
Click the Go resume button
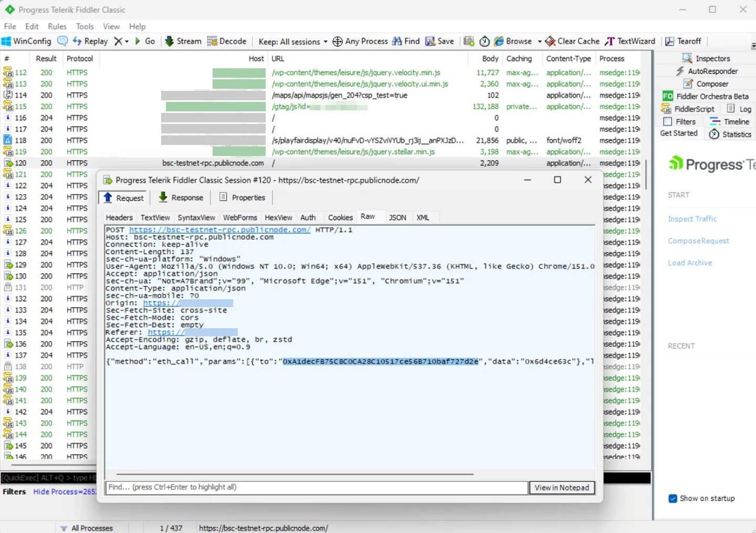[145, 41]
